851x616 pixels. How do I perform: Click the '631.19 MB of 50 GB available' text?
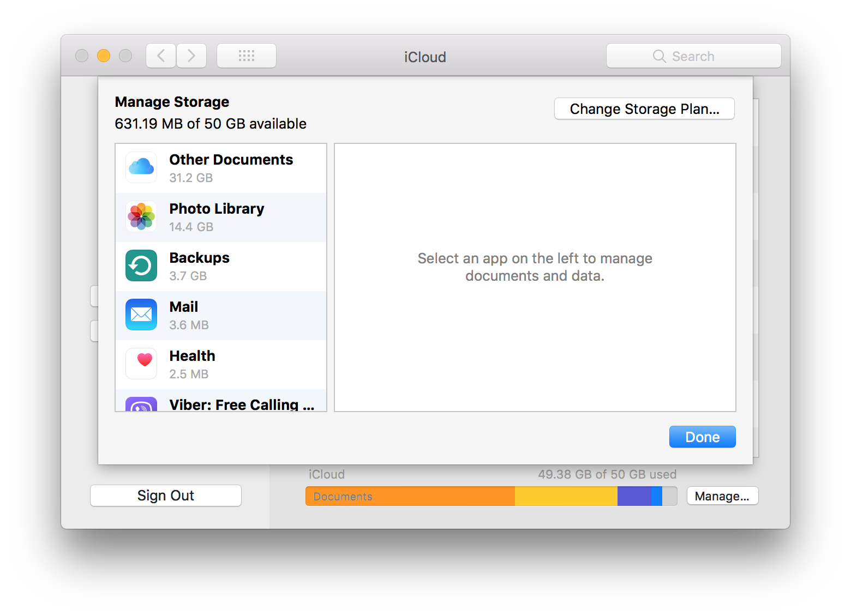[x=211, y=124]
